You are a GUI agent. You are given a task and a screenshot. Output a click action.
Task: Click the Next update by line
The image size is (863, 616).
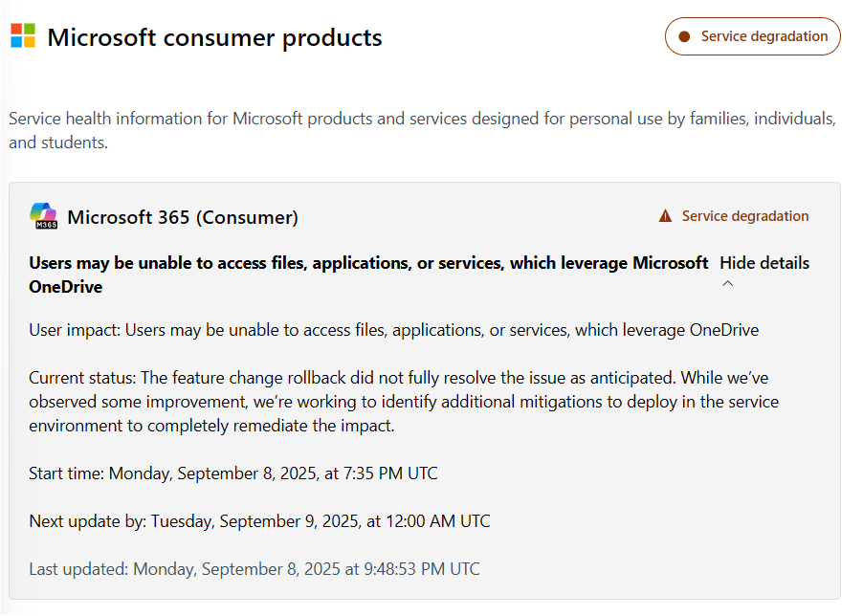(x=259, y=521)
